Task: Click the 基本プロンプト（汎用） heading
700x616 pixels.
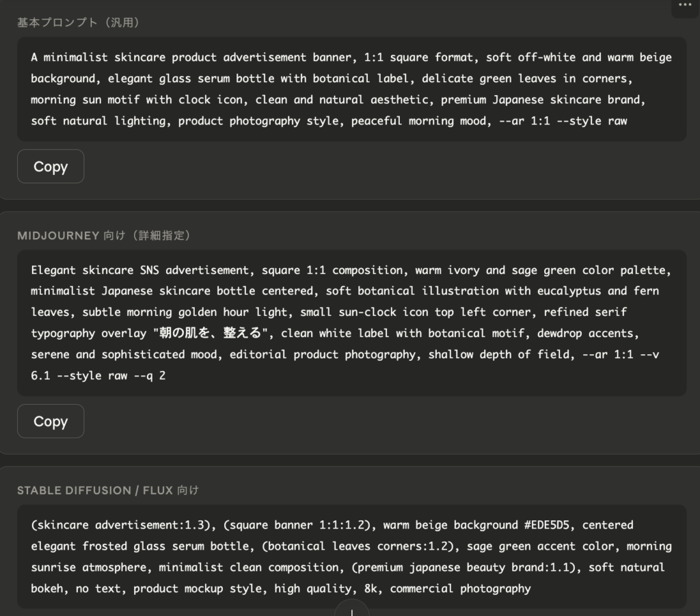Action: [x=79, y=23]
